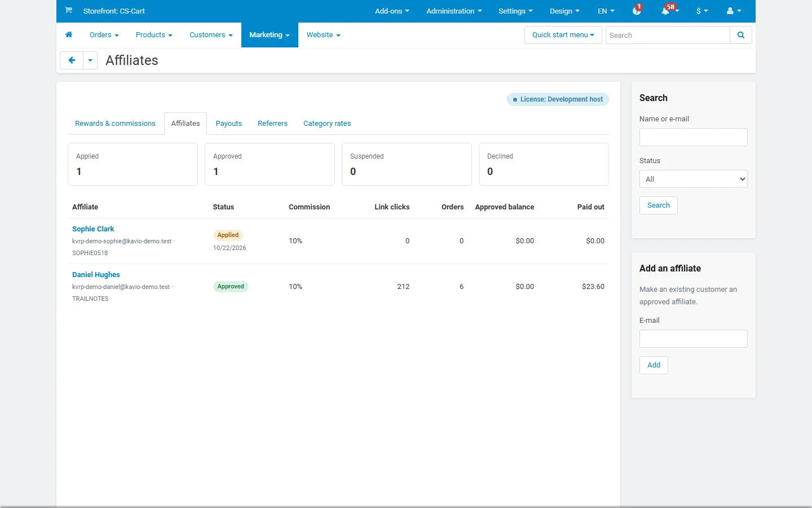Image resolution: width=812 pixels, height=508 pixels.
Task: Click the Add an affiliate E-mail field
Action: pos(694,339)
